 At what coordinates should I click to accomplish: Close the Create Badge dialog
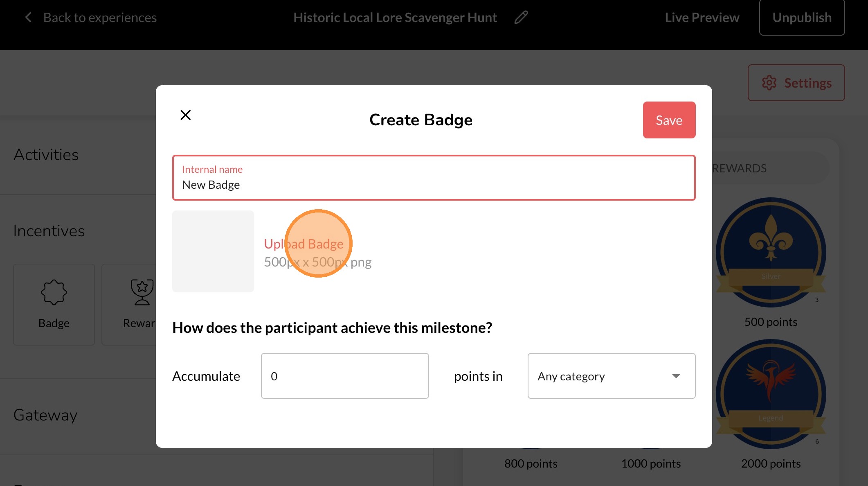pyautogui.click(x=186, y=115)
